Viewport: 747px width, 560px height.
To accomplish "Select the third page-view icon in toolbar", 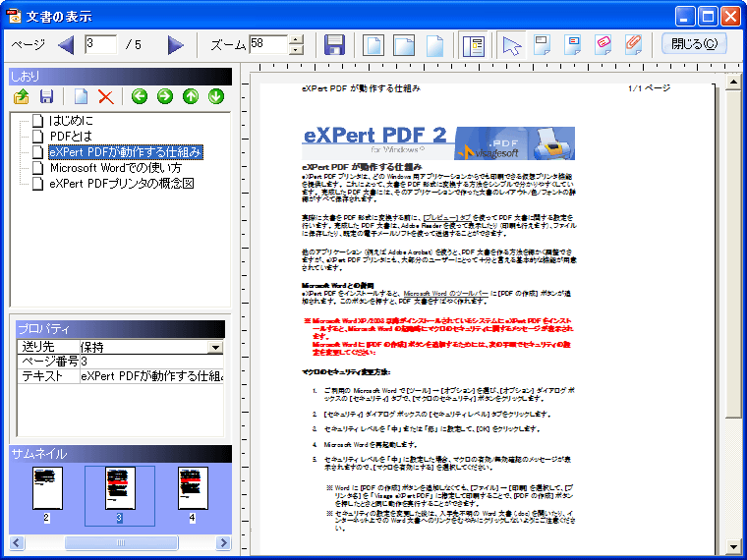I will coord(434,45).
